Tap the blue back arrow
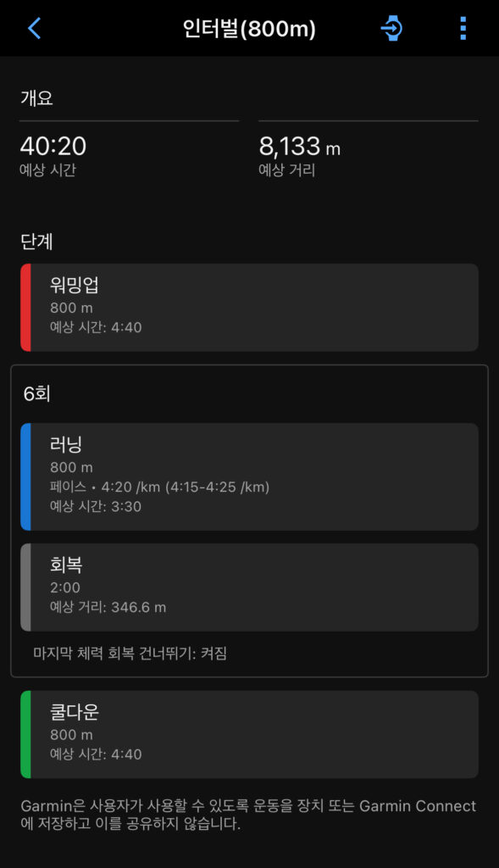Image resolution: width=499 pixels, height=868 pixels. pyautogui.click(x=34, y=28)
